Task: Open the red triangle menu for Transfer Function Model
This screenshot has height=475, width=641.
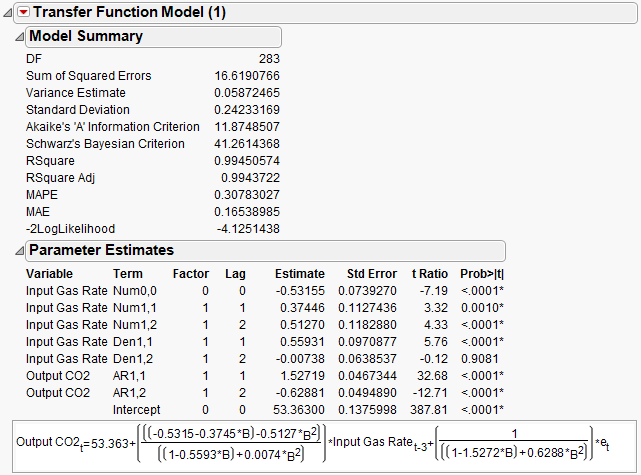Action: point(24,12)
